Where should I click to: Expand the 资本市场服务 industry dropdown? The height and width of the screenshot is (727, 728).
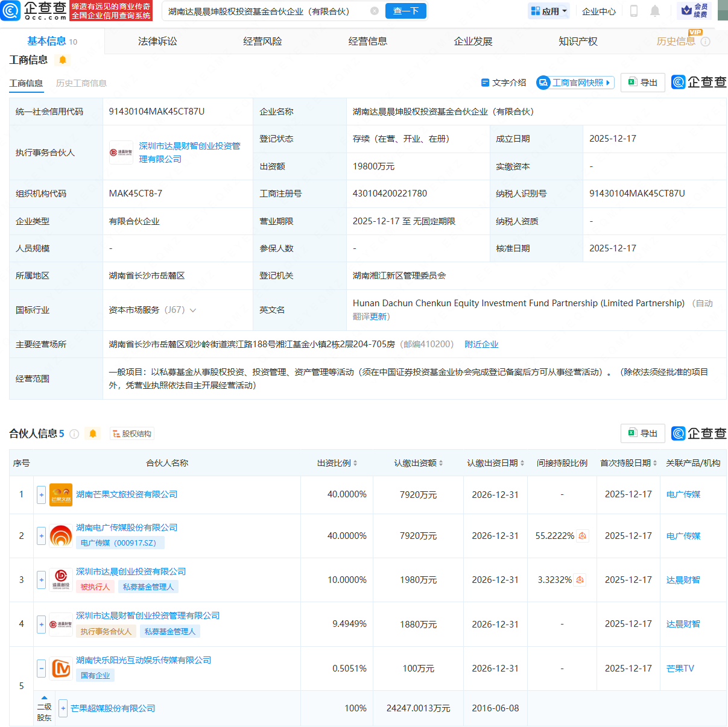tap(193, 310)
